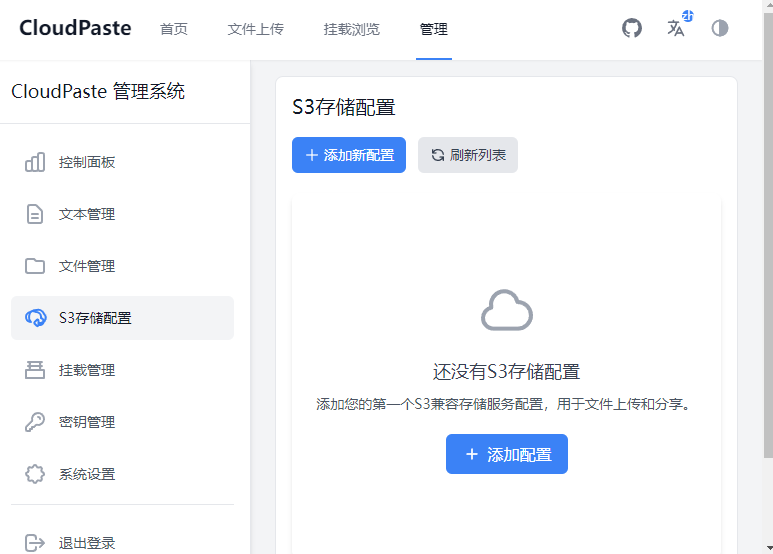Viewport: 773px width, 554px height.
Task: Click the 控制面板 bar chart icon
Action: 35,162
